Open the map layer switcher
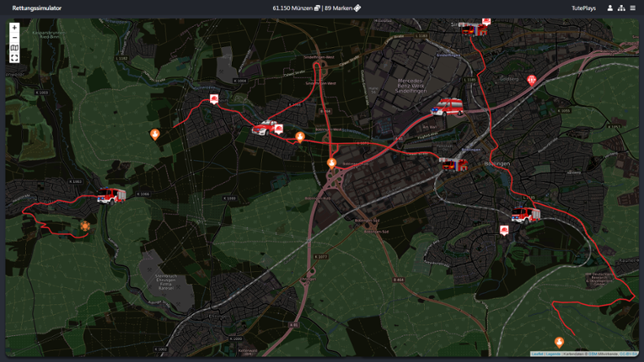 [x=14, y=49]
